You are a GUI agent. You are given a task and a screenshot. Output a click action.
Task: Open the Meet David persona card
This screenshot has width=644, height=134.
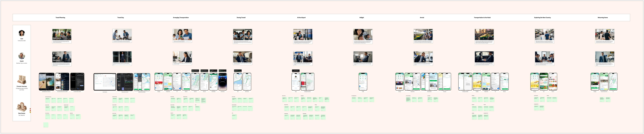pos(62,59)
